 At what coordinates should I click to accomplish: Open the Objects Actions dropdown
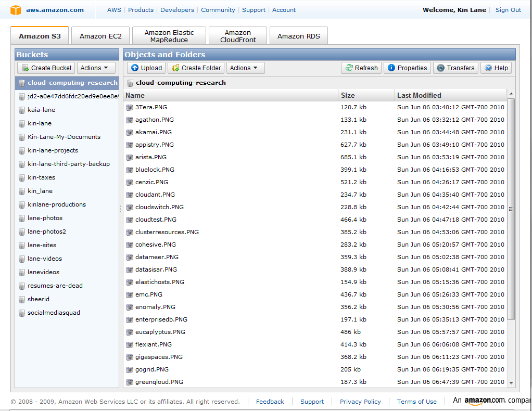[245, 68]
